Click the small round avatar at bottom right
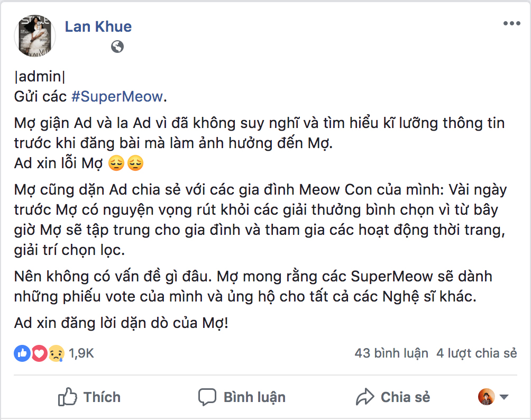The width and height of the screenshot is (531, 420). [486, 397]
